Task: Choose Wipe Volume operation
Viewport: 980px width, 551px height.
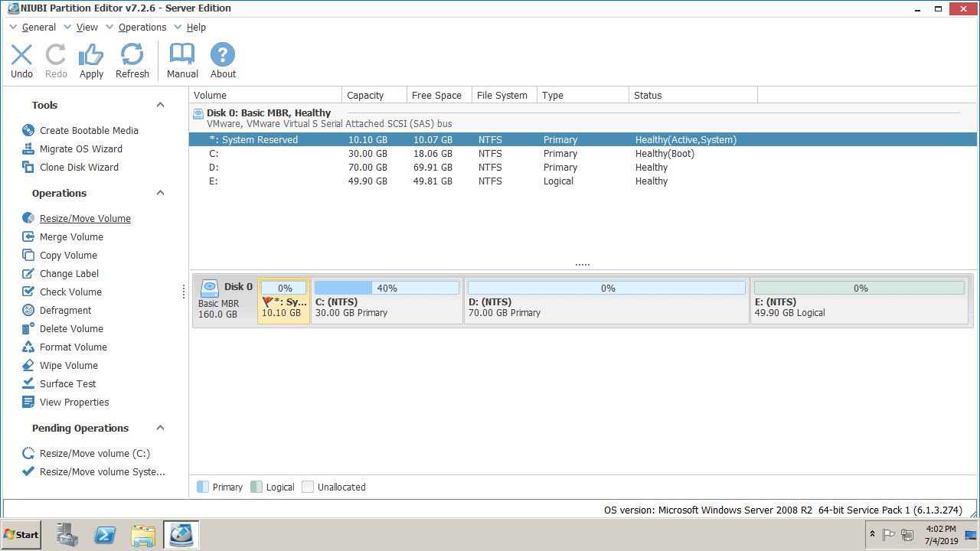Action: (68, 366)
